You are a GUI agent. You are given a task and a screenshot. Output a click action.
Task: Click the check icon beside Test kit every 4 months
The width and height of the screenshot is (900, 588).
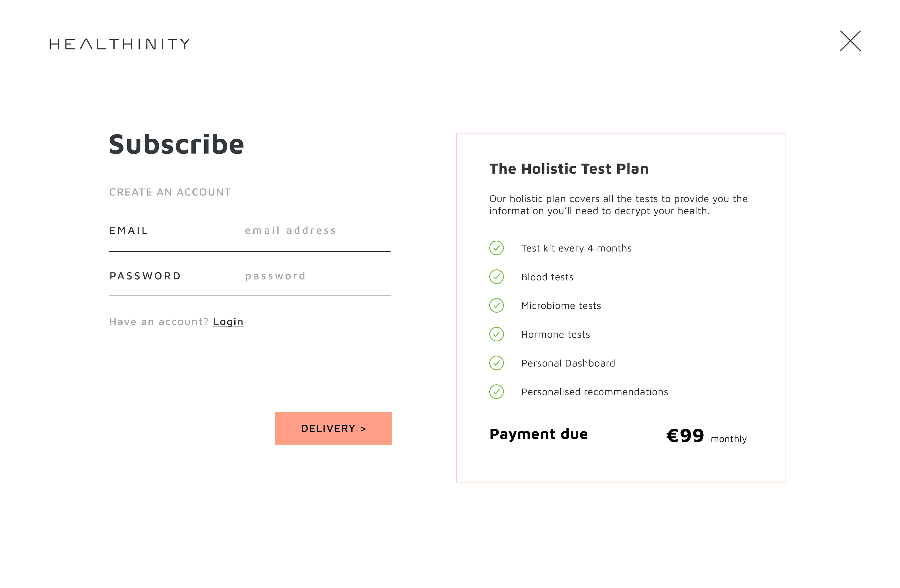coord(496,248)
